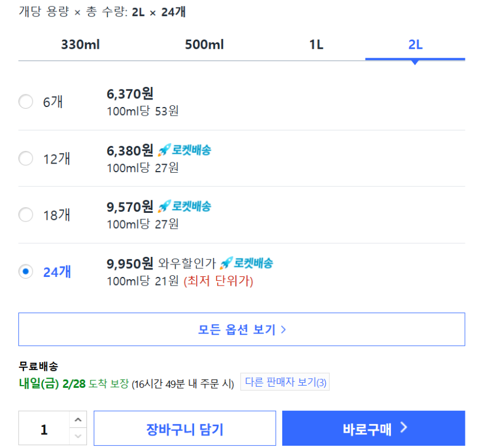Screen dimensions: 478x448
Task: Switch to the 500ml size tab
Action: [x=204, y=45]
